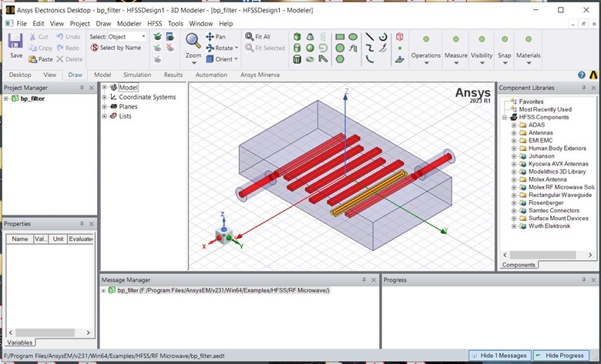Open the Draw menu
This screenshot has height=364, width=601.
tap(103, 24)
